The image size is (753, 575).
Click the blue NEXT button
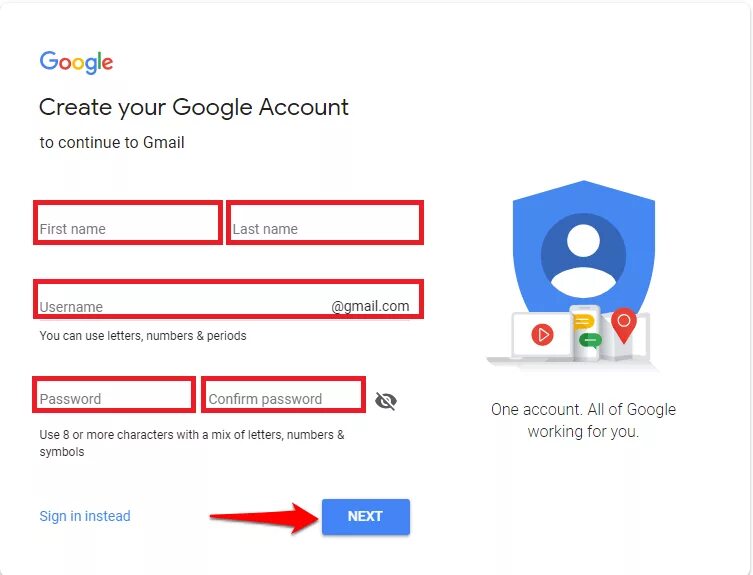pyautogui.click(x=366, y=516)
